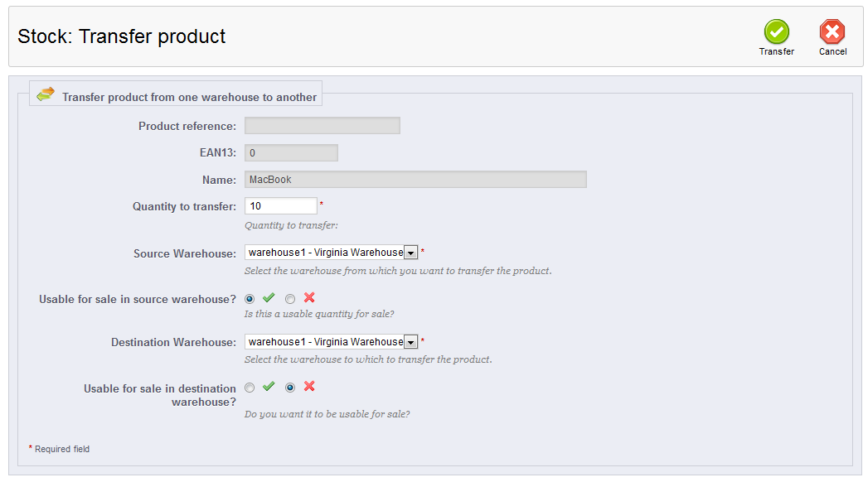Click the Name field showing MacBook
This screenshot has height=482, width=868.
coord(415,180)
